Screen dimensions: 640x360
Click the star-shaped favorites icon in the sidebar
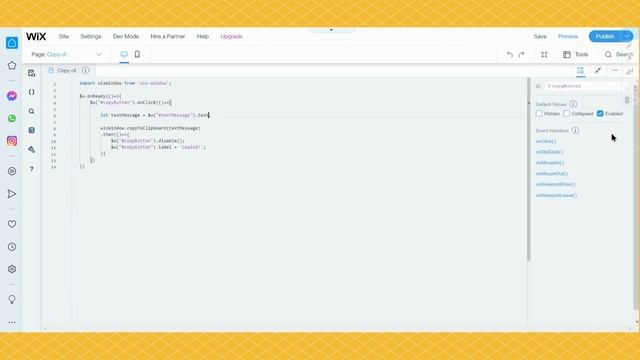[12, 65]
